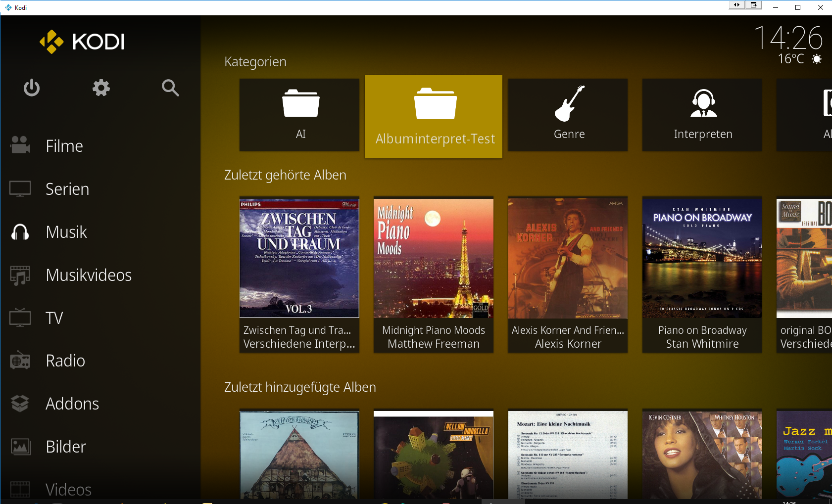Viewport: 832px width, 504px height.
Task: Open Videos from the sidebar
Action: pyautogui.click(x=68, y=490)
